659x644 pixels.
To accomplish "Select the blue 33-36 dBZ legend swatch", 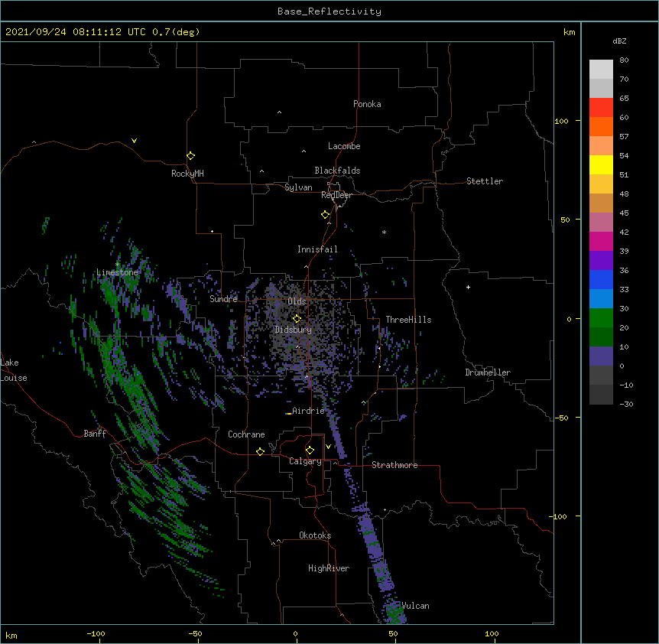I will click(601, 279).
